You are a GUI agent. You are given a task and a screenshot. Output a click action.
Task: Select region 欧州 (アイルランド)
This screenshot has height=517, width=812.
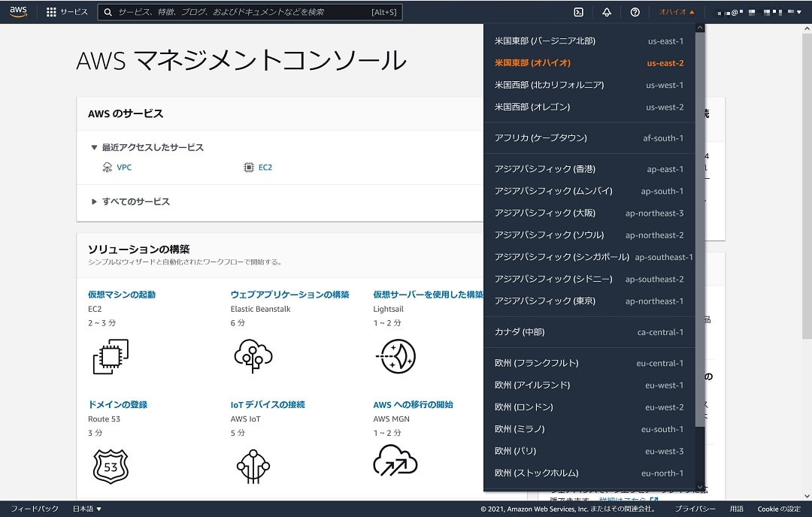tap(589, 385)
